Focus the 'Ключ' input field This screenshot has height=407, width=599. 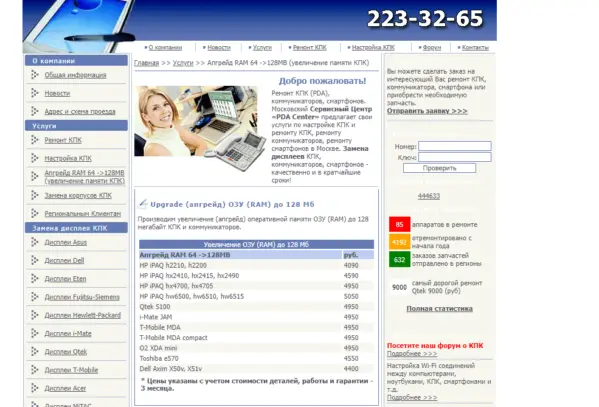pos(455,157)
